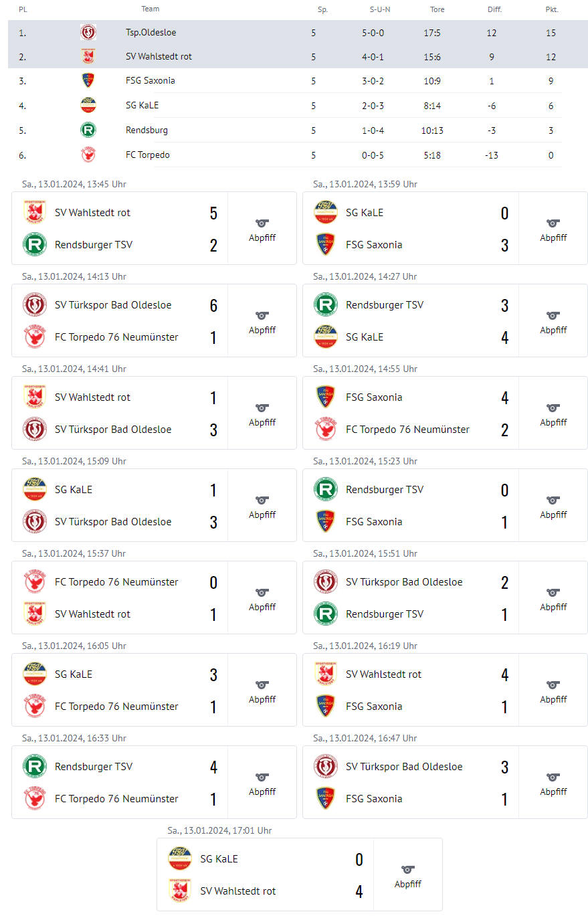This screenshot has height=918, width=588.
Task: Open the 14:55 FSG Saxonia vs FC Torpedo match
Action: tap(445, 413)
